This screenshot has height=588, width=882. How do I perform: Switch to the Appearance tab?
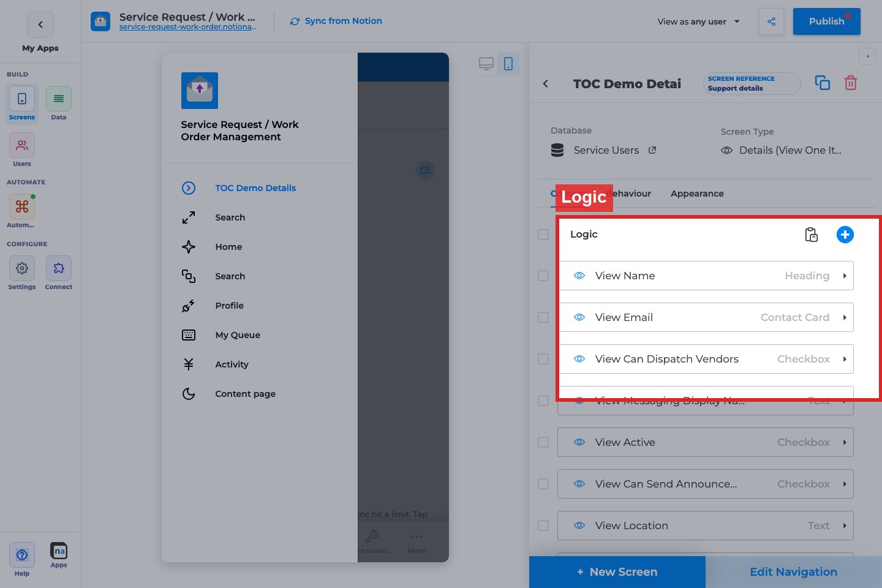[697, 194]
